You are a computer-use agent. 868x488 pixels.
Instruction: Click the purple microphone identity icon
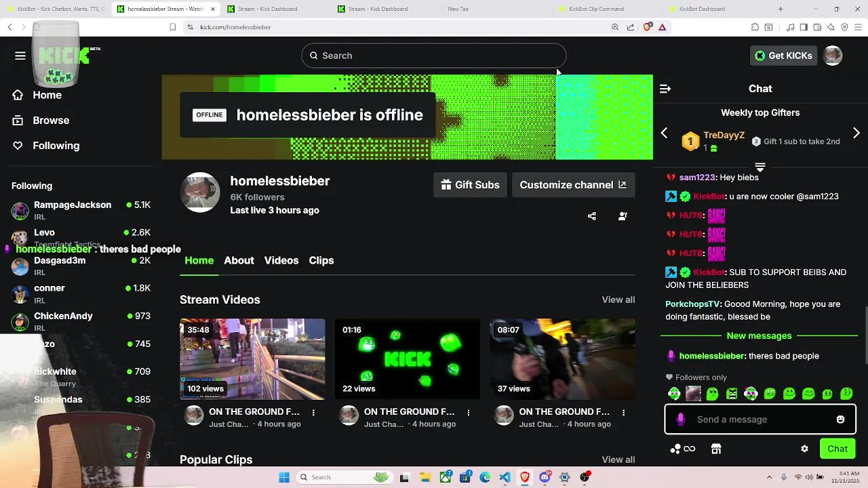click(681, 420)
